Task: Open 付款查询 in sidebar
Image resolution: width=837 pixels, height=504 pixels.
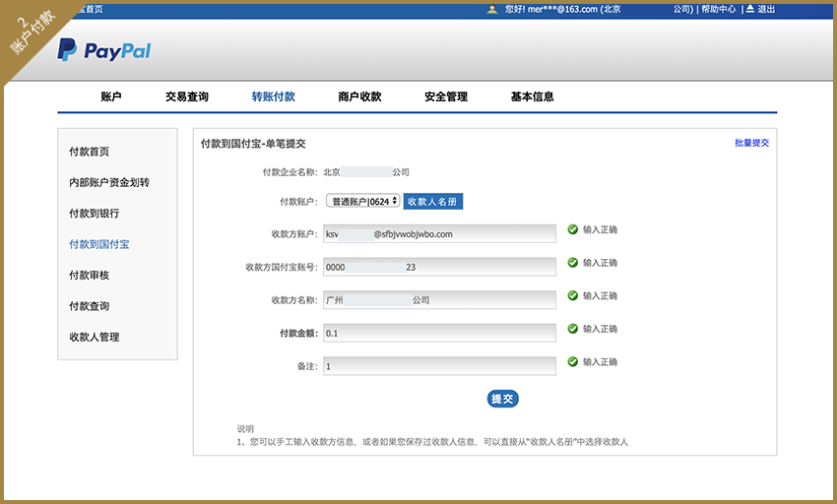Action: [90, 306]
